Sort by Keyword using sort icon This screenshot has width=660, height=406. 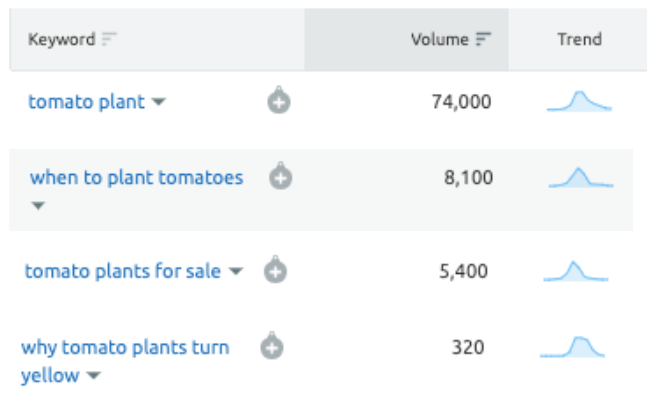109,39
